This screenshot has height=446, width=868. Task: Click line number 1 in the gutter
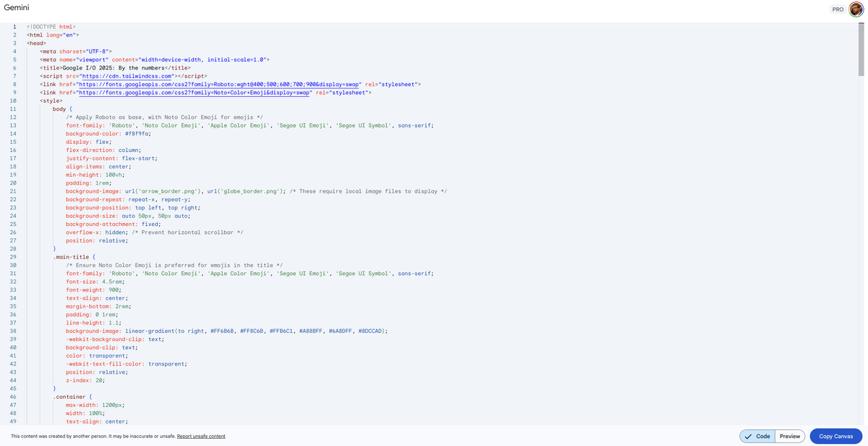[14, 26]
